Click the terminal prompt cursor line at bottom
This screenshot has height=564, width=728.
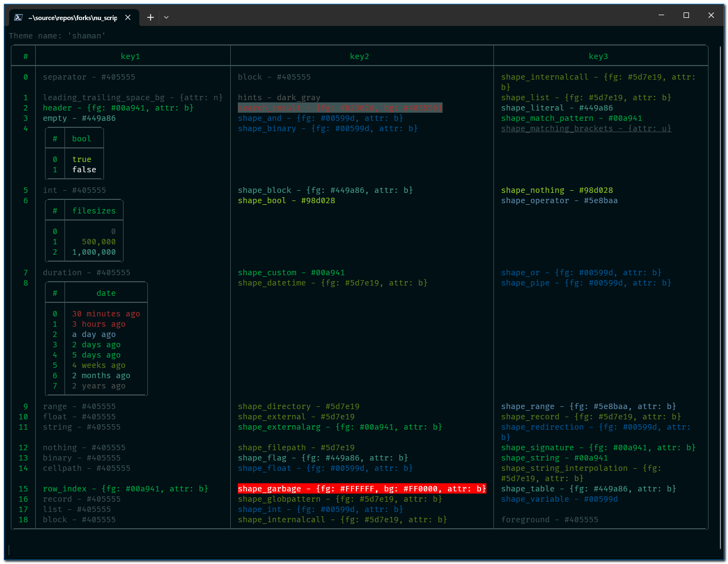click(9, 550)
